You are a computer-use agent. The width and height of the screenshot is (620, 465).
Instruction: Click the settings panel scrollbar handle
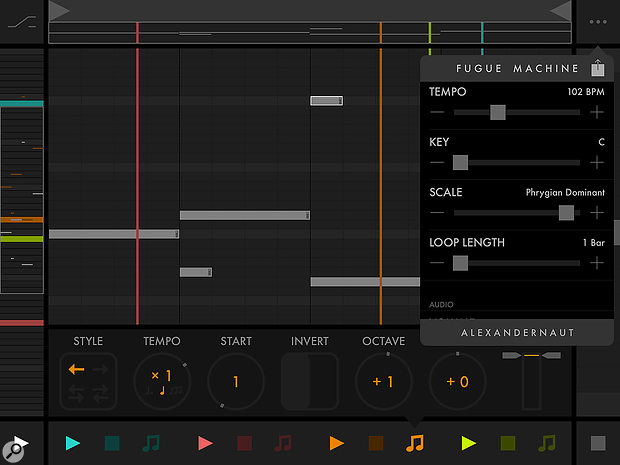[x=617, y=232]
